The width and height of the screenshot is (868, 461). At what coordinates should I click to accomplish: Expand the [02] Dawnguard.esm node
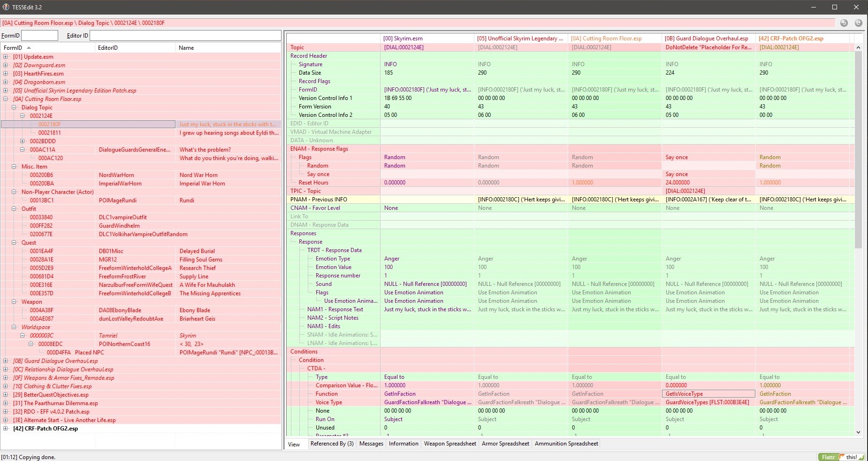[x=6, y=65]
